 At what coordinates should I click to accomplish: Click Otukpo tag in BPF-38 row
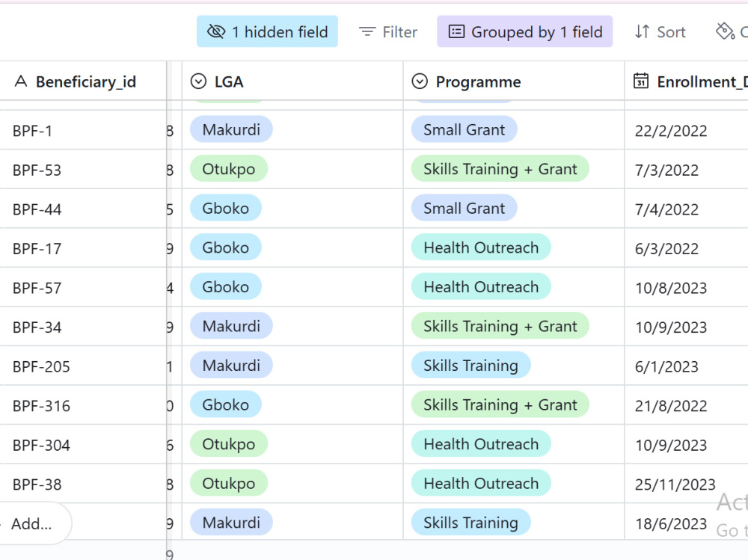click(x=228, y=483)
